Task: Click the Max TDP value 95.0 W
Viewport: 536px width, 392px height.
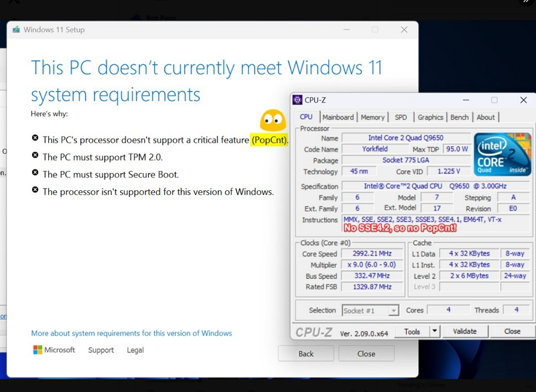Action: pyautogui.click(x=457, y=149)
